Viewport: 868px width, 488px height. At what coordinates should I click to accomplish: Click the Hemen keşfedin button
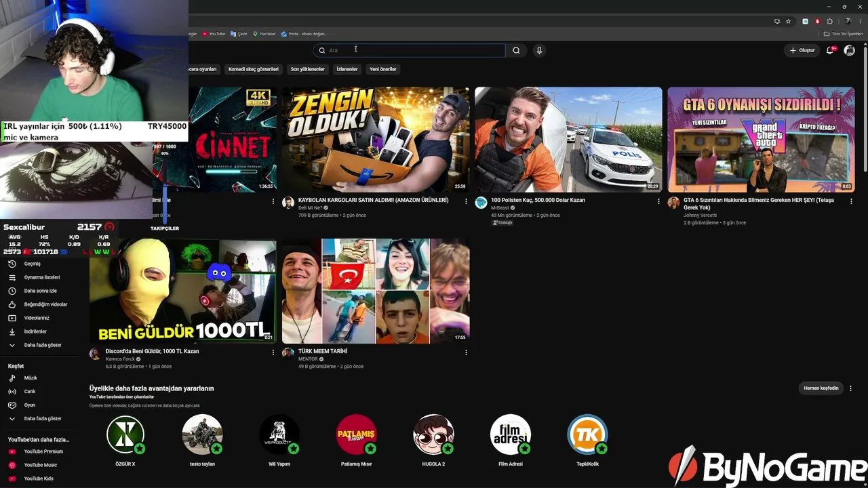point(821,388)
